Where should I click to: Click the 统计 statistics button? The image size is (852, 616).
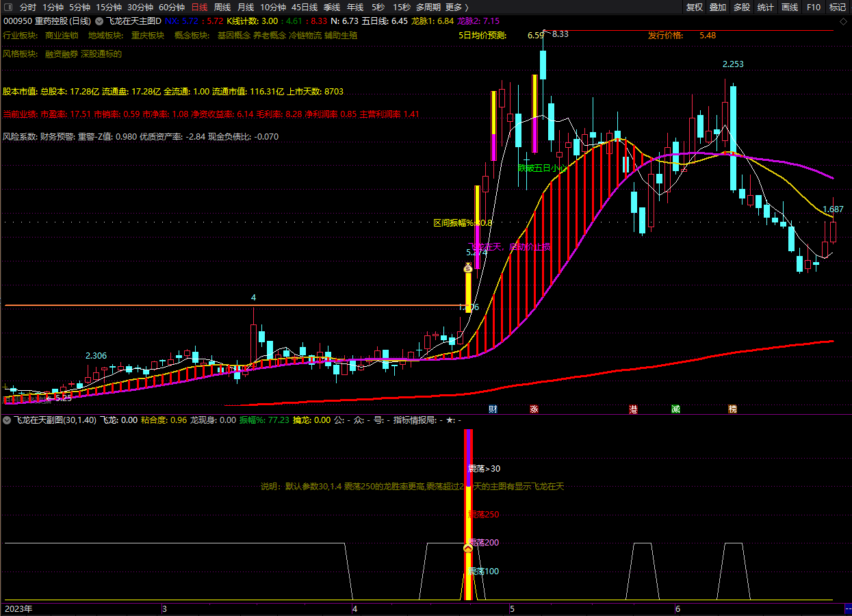[766, 7]
